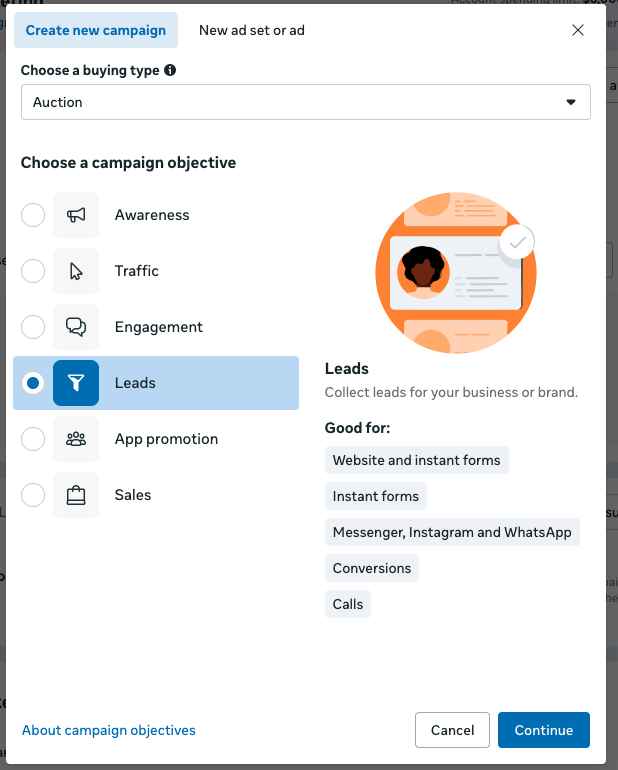Choose the Sales objective radio button
This screenshot has width=618, height=770.
coord(33,495)
